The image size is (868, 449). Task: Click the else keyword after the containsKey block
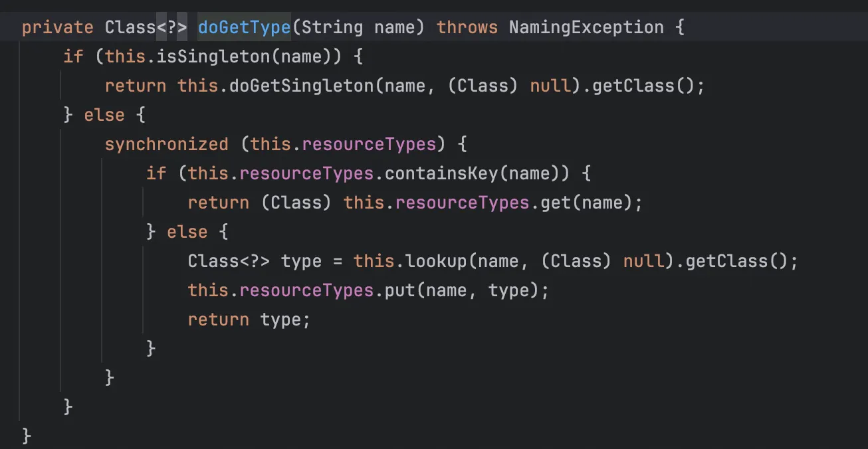[x=187, y=232]
